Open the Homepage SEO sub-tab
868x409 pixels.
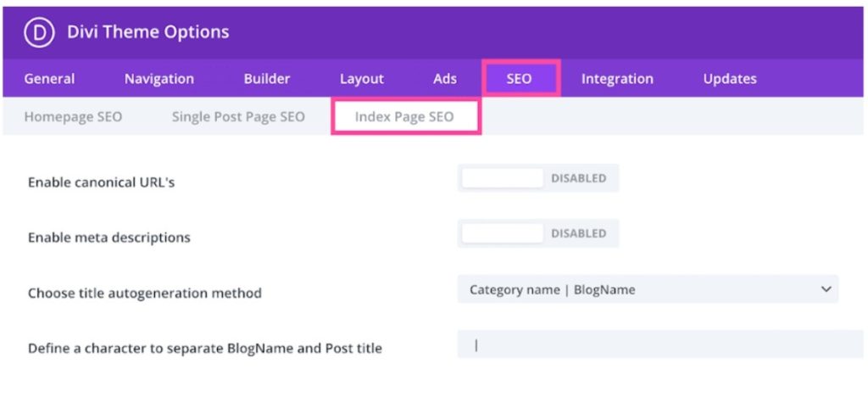(73, 117)
